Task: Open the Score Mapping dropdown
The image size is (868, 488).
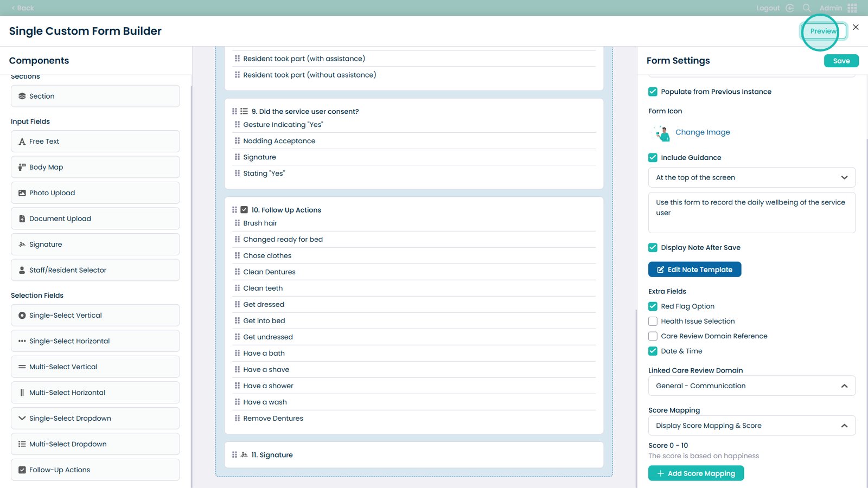Action: (x=752, y=426)
